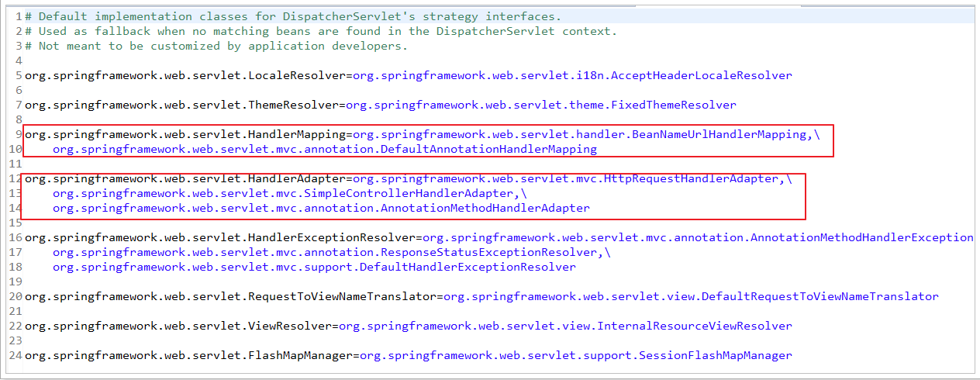The height and width of the screenshot is (380, 980).
Task: Click the HandlerAdapter property key on line 12
Action: [185, 178]
